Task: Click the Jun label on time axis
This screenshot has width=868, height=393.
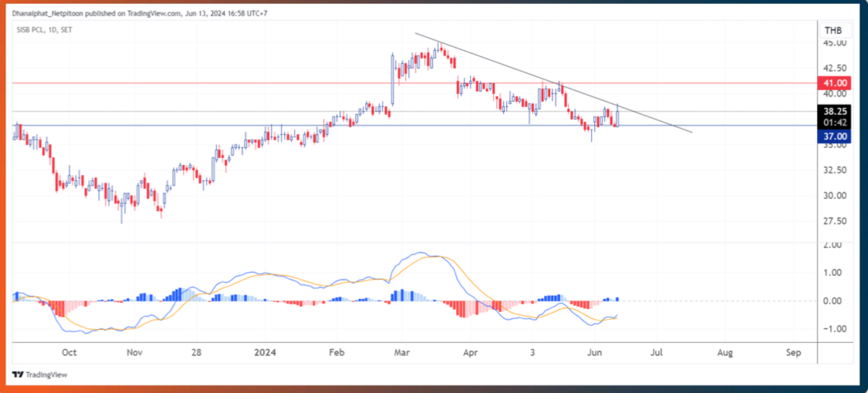Action: 594,353
